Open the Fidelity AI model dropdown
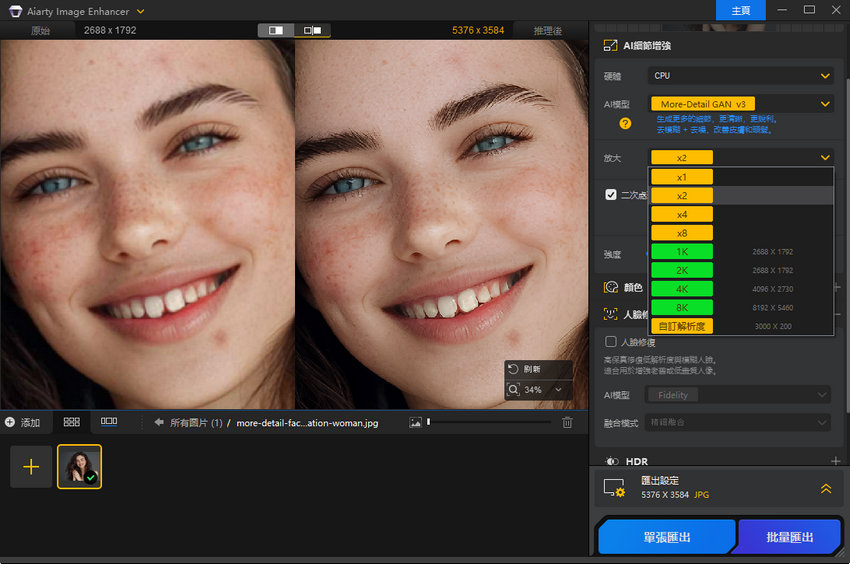Viewport: 850px width, 564px height. coord(737,395)
